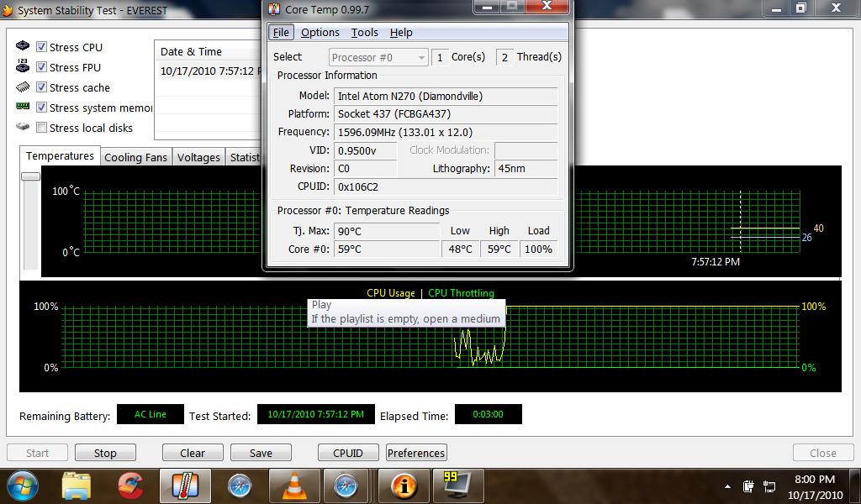
Task: Open Core Temp File menu
Action: click(281, 33)
